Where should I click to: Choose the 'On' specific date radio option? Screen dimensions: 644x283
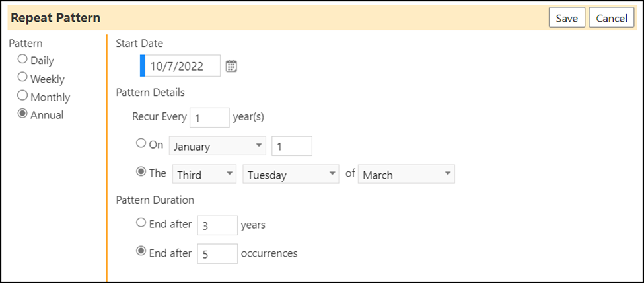point(141,143)
